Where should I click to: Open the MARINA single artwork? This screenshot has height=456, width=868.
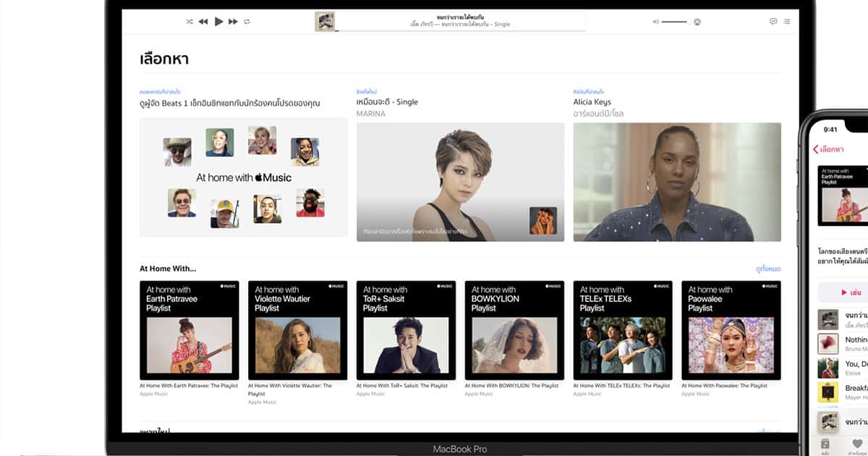[460, 182]
